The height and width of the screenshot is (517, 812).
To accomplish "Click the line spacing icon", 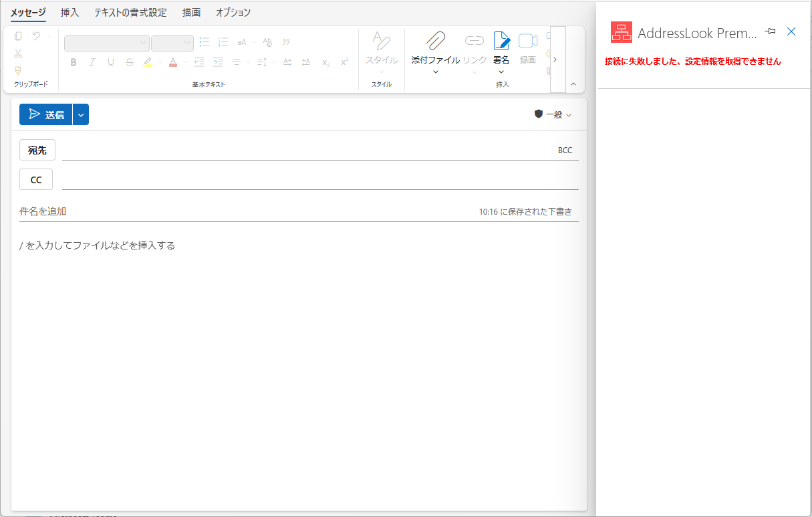I will 261,62.
